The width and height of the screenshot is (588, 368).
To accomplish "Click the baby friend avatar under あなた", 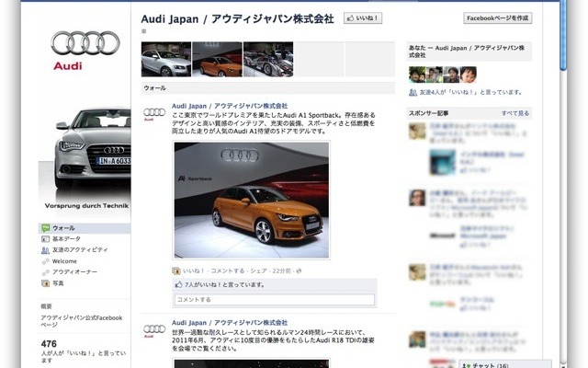I will (469, 75).
